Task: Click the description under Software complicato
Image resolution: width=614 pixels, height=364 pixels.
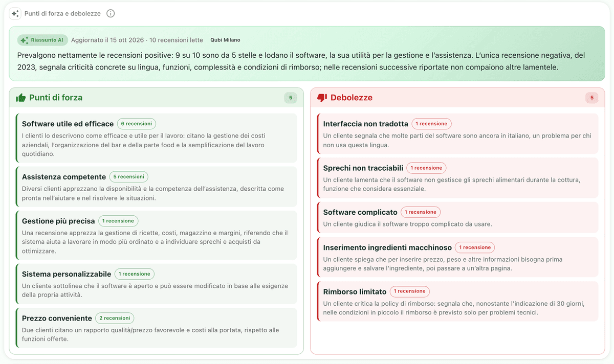Action: [x=407, y=224]
